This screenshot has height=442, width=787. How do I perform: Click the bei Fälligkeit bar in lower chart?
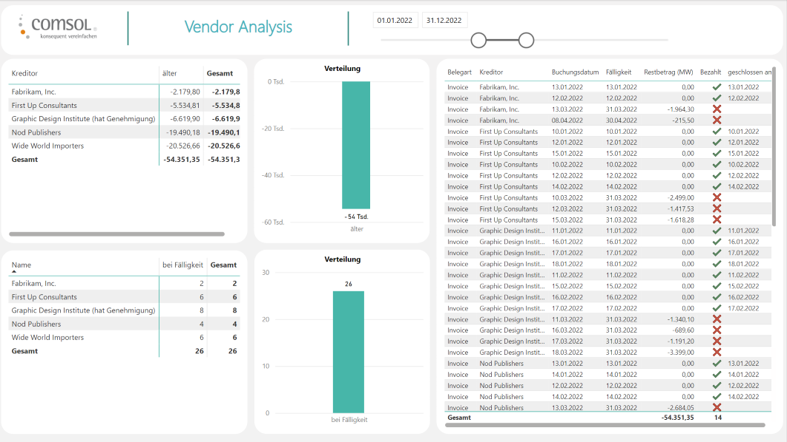348,352
